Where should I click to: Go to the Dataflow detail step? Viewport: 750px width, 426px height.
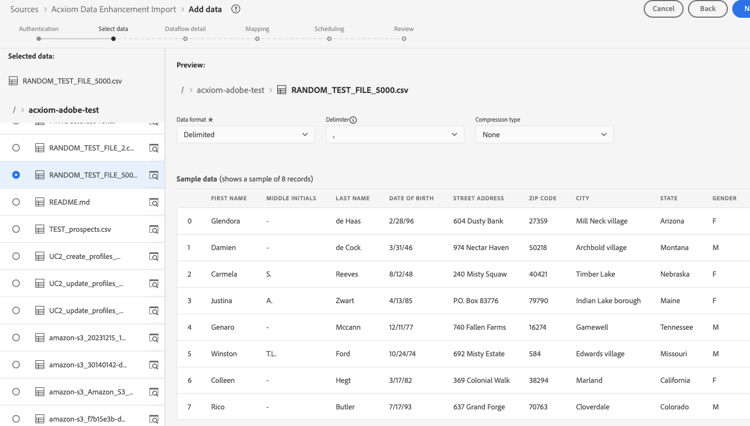(185, 39)
